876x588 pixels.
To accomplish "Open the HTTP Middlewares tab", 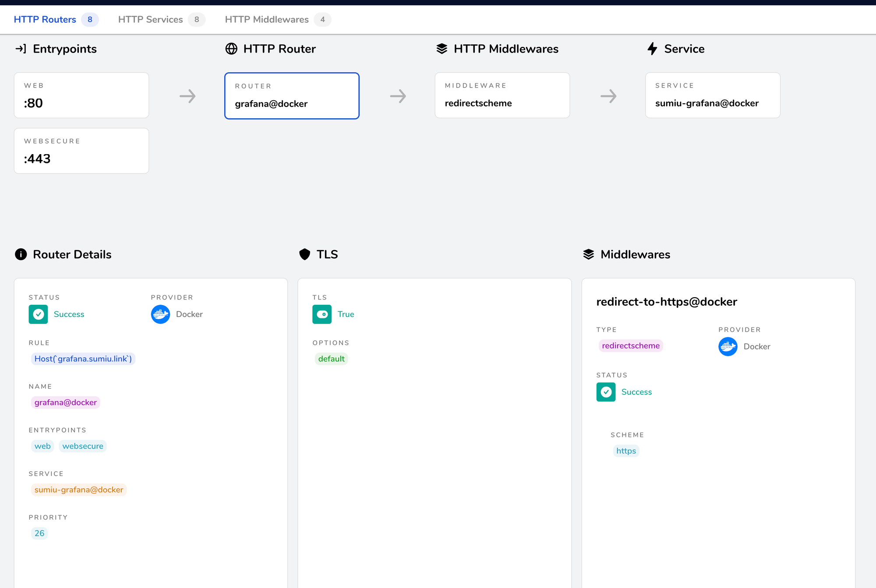I will click(266, 20).
